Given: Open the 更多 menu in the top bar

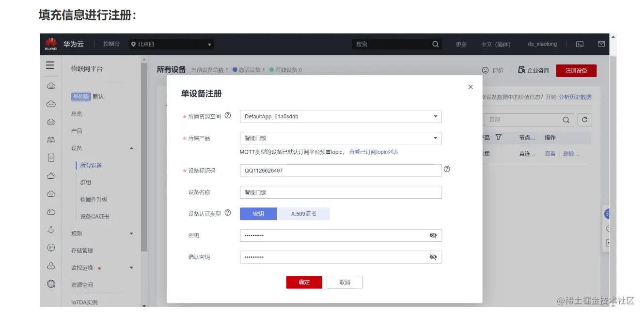Looking at the screenshot, I should 461,44.
